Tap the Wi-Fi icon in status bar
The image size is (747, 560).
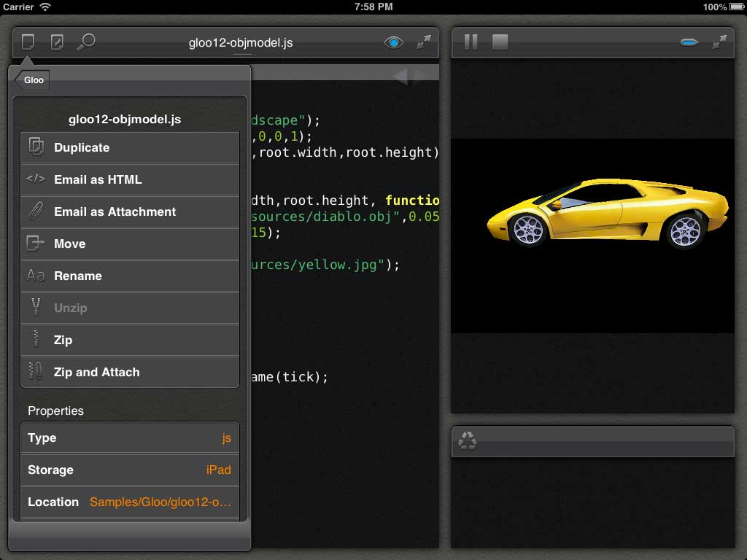coord(45,7)
